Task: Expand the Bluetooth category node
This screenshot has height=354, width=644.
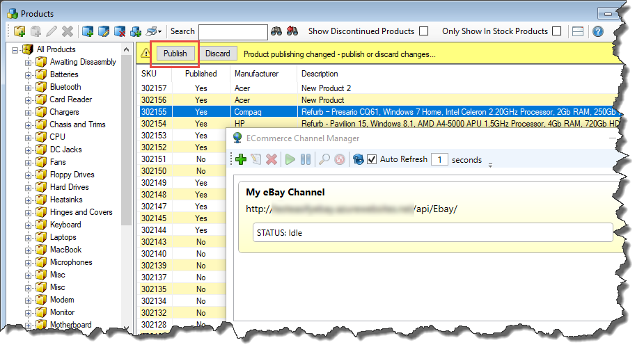Action: tap(28, 88)
